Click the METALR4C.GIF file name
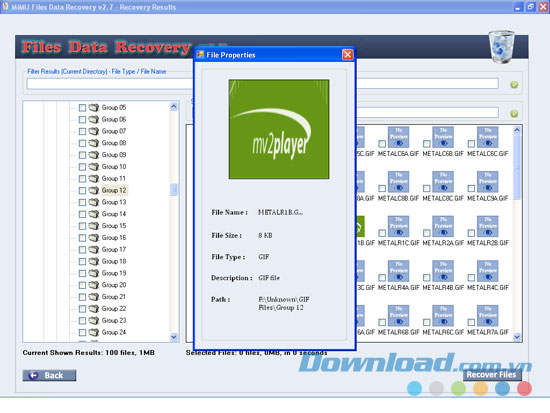Image resolution: width=550 pixels, height=413 pixels. pyautogui.click(x=488, y=287)
